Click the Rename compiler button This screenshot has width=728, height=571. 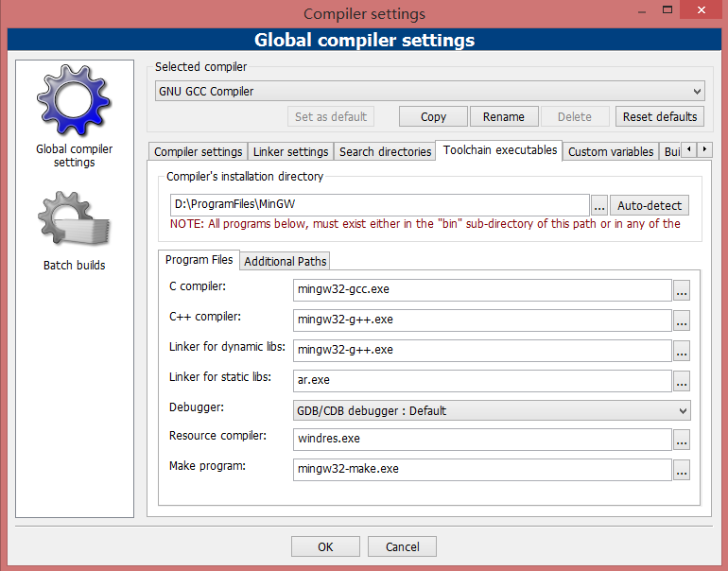tap(504, 116)
